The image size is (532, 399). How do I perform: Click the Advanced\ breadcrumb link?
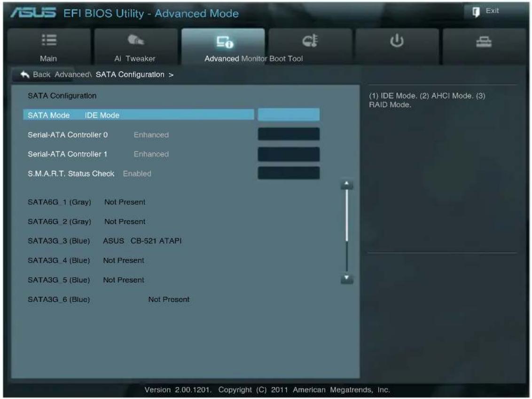(73, 74)
